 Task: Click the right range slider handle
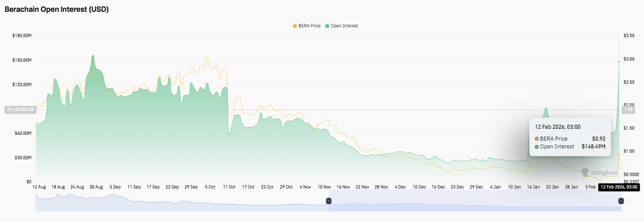621,201
